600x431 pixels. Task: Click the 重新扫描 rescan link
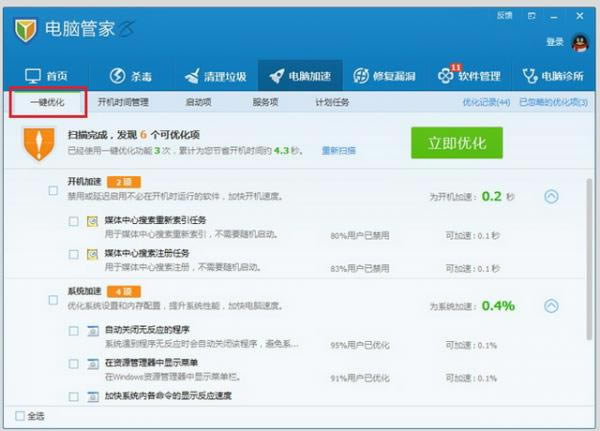click(x=338, y=150)
